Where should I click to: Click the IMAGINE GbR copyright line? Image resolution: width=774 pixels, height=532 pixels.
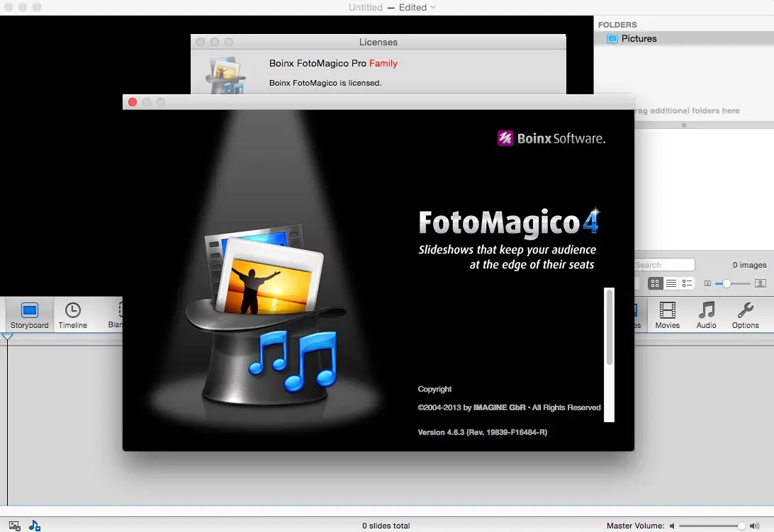click(x=509, y=407)
